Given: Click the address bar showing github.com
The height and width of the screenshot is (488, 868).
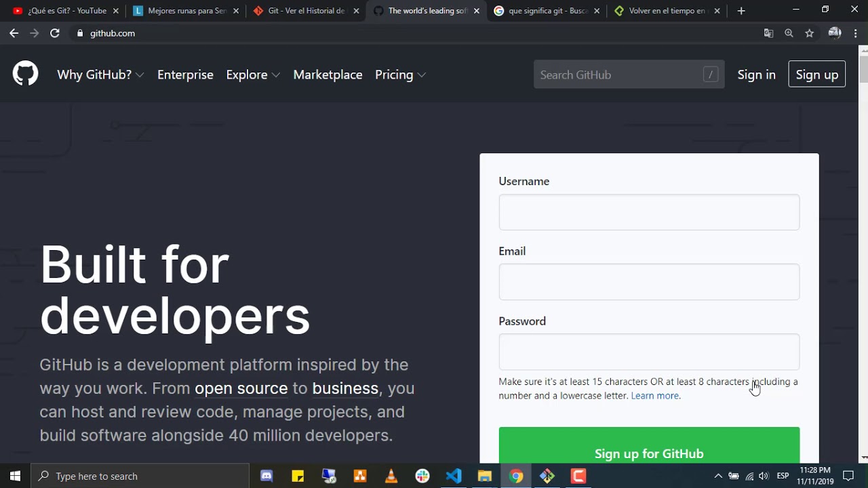Looking at the screenshot, I should [414, 33].
